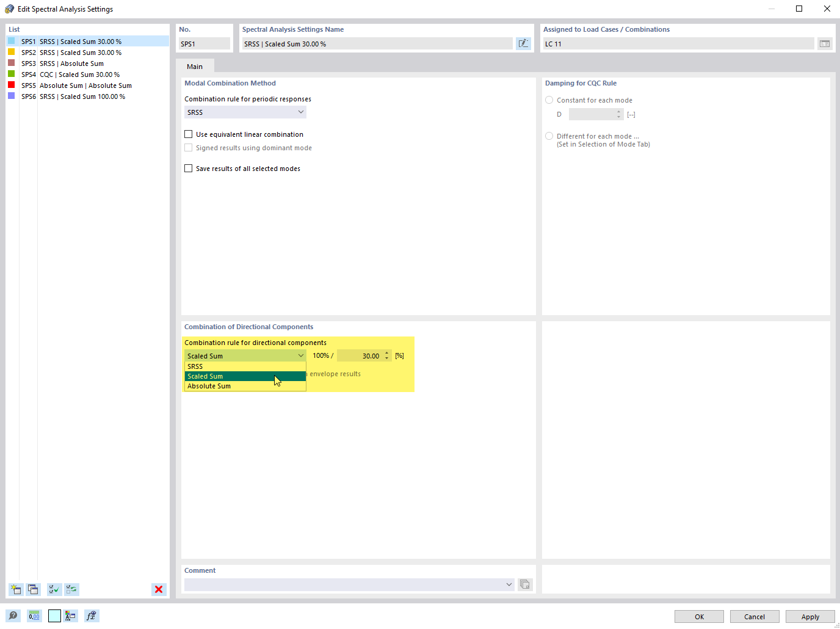Click the Spectral Analysis Settings Name field
This screenshot has width=840, height=629.
coord(377,43)
